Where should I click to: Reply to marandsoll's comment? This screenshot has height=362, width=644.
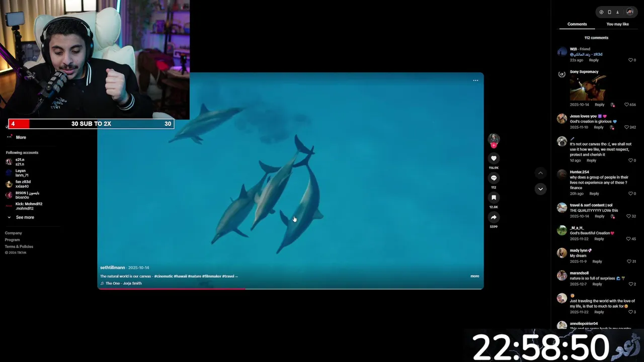click(x=597, y=284)
